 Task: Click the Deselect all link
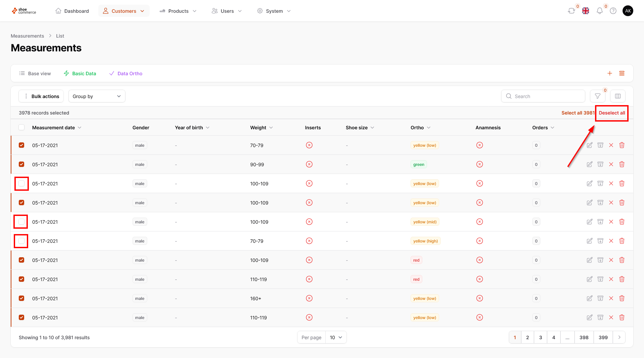612,113
